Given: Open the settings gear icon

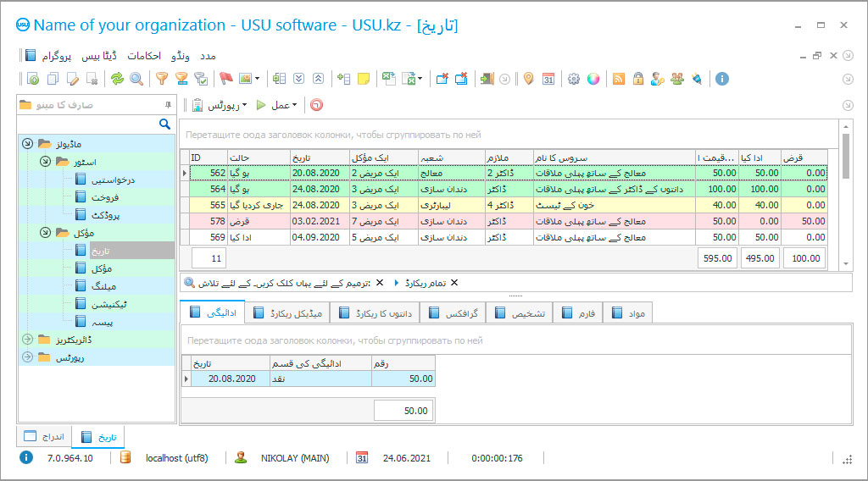Looking at the screenshot, I should pyautogui.click(x=574, y=79).
